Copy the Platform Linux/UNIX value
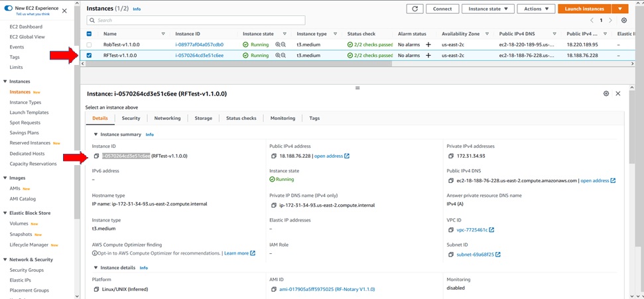This screenshot has width=644, height=299. tap(96, 290)
